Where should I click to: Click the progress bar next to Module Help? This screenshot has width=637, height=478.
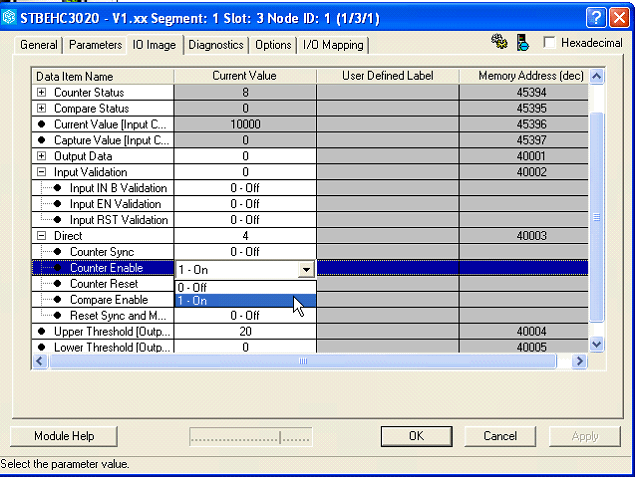[251, 437]
